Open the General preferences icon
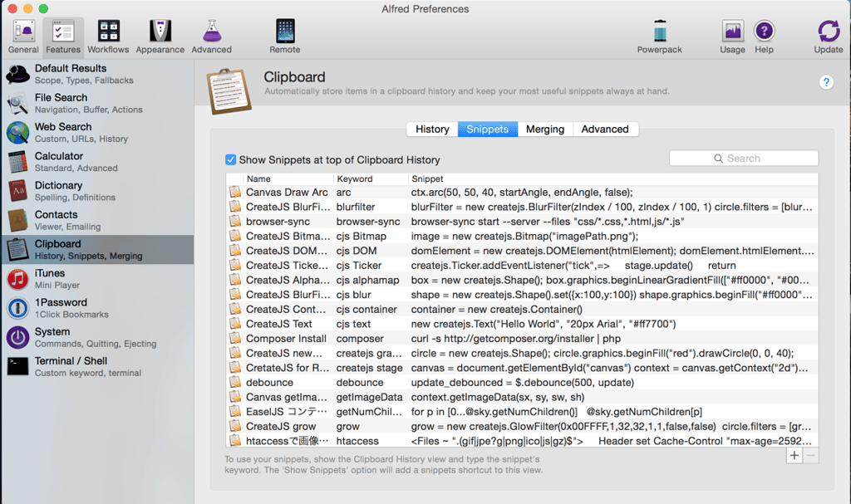Viewport: 851px width, 504px height. pyautogui.click(x=23, y=37)
